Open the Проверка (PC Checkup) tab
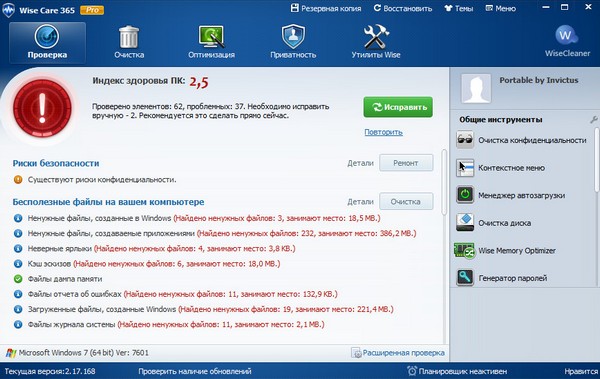This screenshot has height=379, width=600. click(x=47, y=42)
